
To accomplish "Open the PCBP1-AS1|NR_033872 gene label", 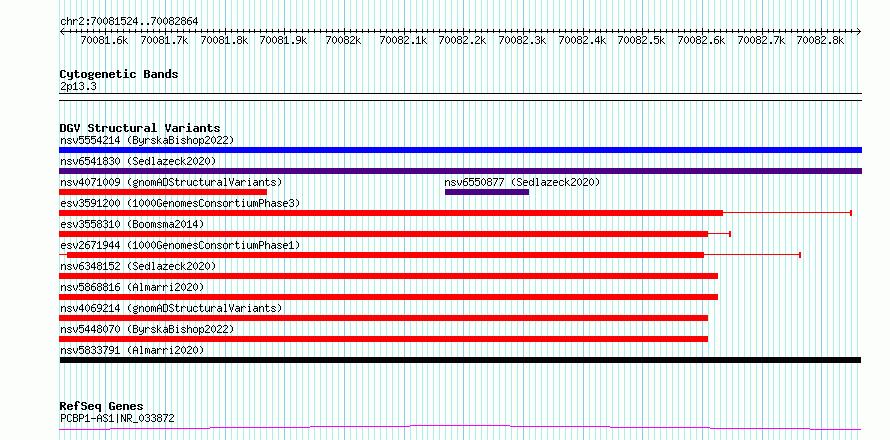I will pyautogui.click(x=117, y=419).
